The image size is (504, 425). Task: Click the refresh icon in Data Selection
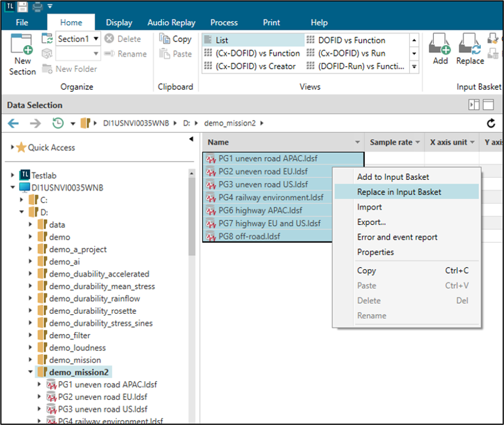coord(491,123)
